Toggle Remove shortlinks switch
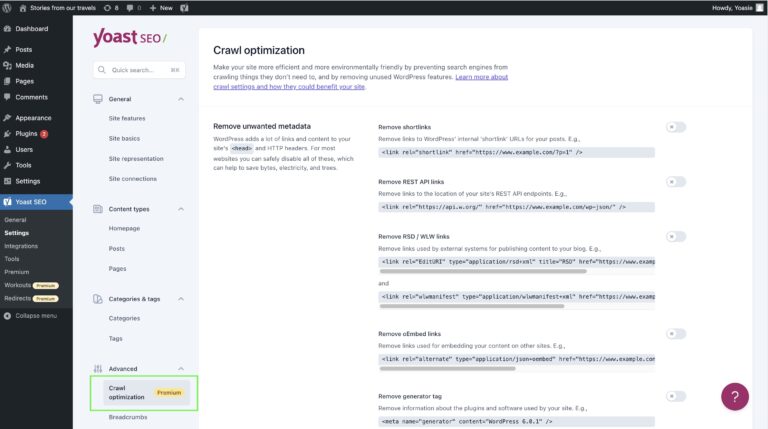 [x=676, y=127]
